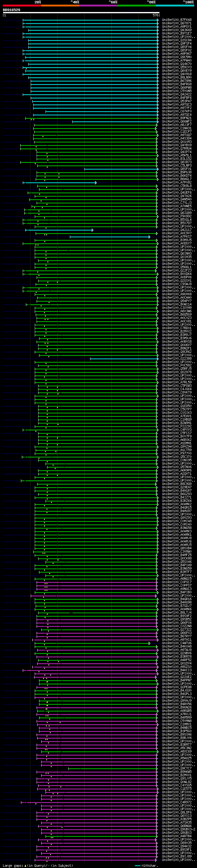
Task: Select the label UniRef100_B8LN90
Action: (177, 78)
